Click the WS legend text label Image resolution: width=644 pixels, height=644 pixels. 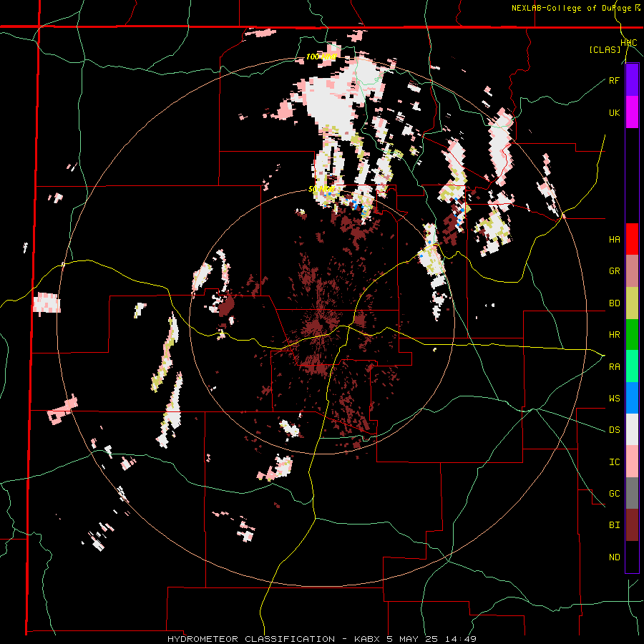[x=614, y=399]
